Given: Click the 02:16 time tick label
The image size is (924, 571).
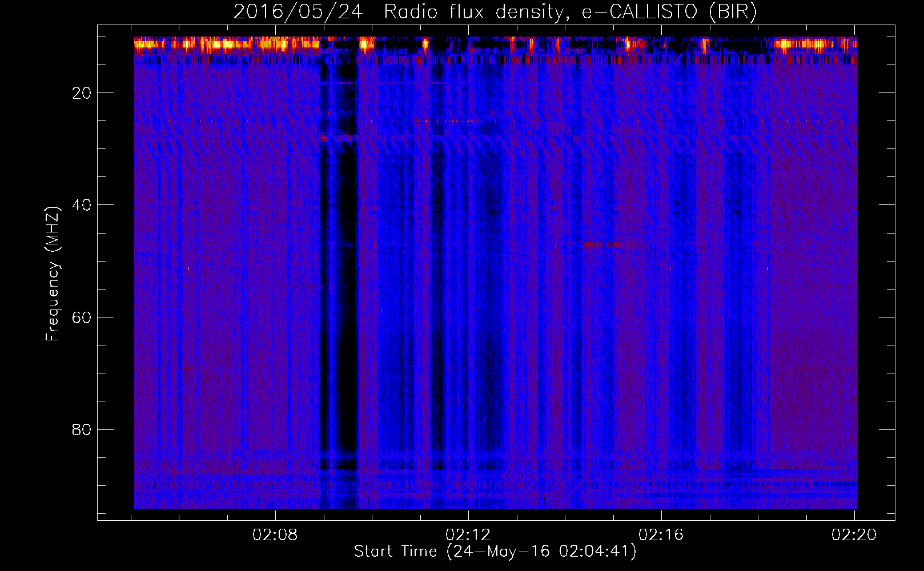Looking at the screenshot, I should (661, 535).
